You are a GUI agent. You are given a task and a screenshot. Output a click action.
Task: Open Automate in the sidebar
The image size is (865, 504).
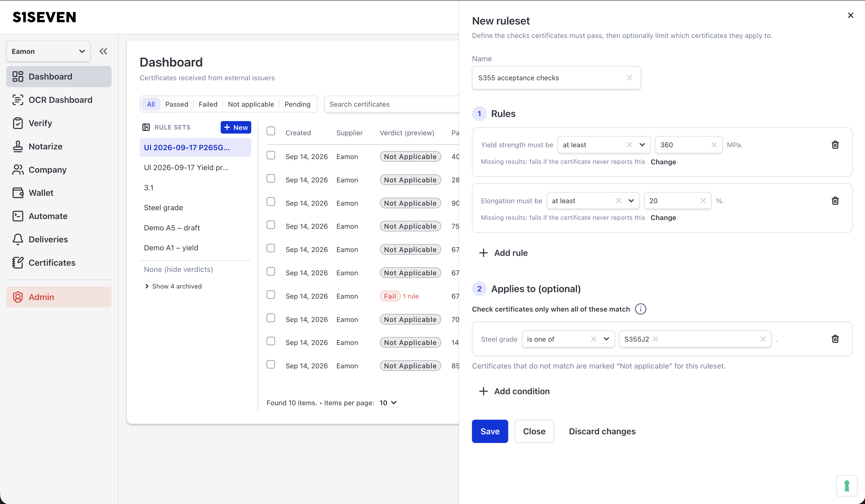point(59,216)
